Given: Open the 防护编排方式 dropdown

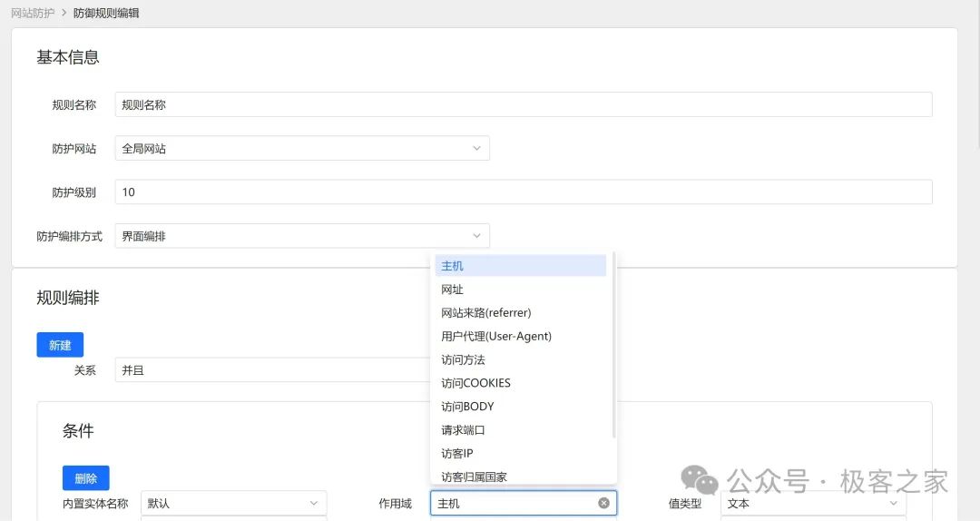Looking at the screenshot, I should [302, 236].
